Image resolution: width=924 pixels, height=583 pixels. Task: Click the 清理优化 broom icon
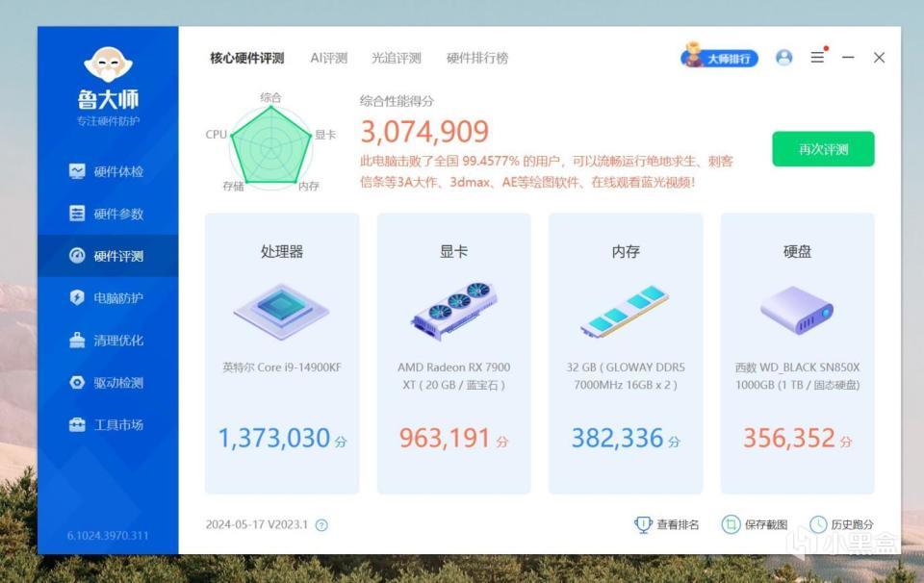click(77, 340)
